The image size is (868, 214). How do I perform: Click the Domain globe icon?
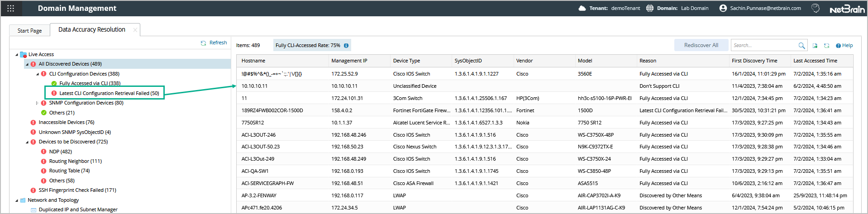(650, 8)
